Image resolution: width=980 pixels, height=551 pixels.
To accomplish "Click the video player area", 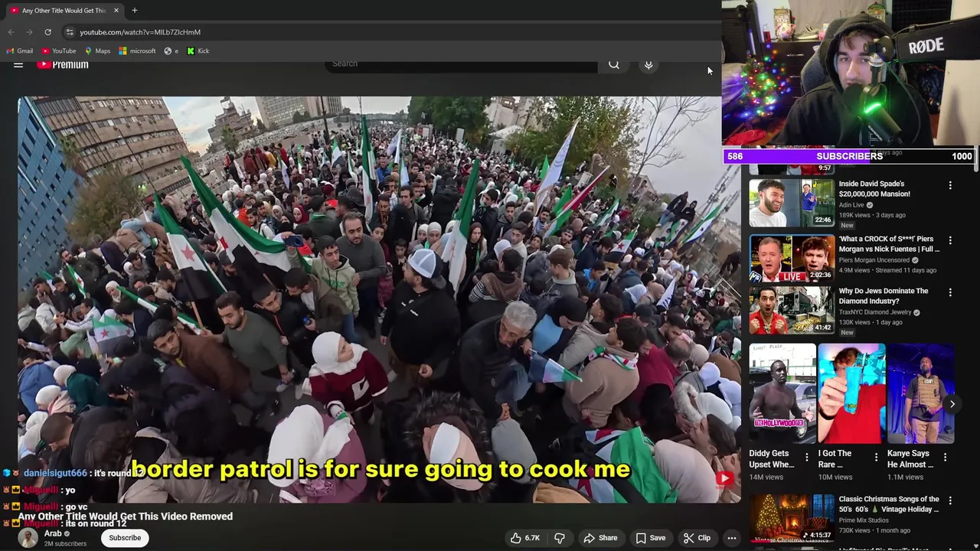I will 379,299.
